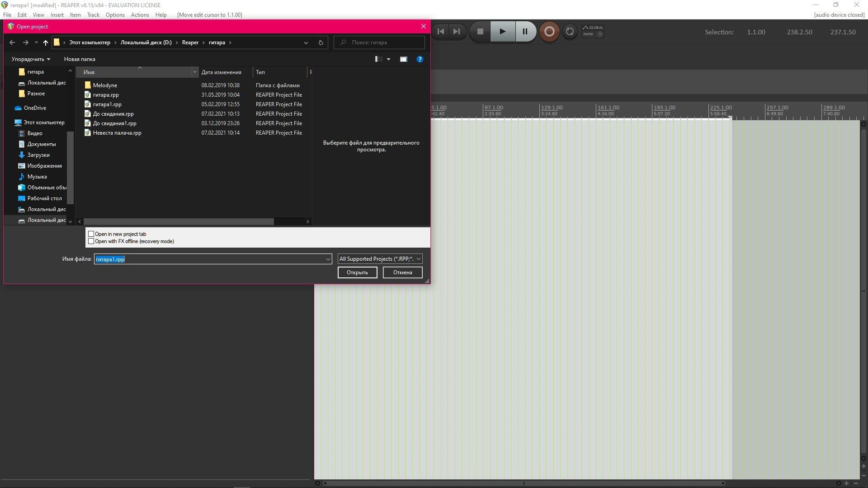Go to project start transport button
The height and width of the screenshot is (488, 868).
coord(441,32)
